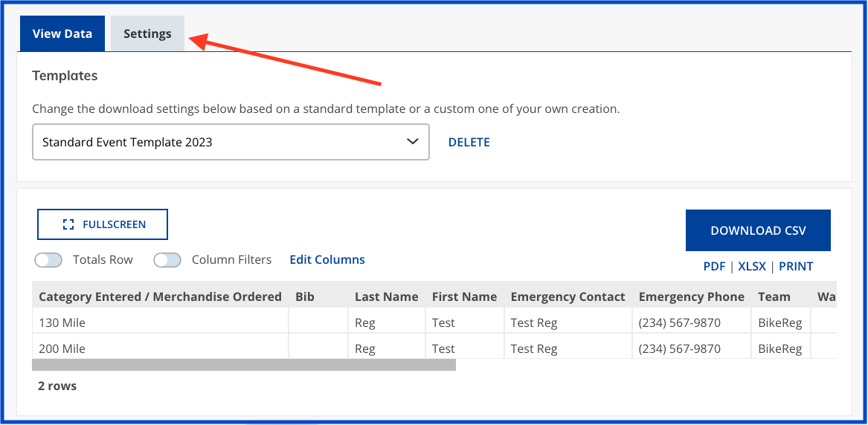868x425 pixels.
Task: Toggle the Totals Row switch
Action: tap(48, 260)
